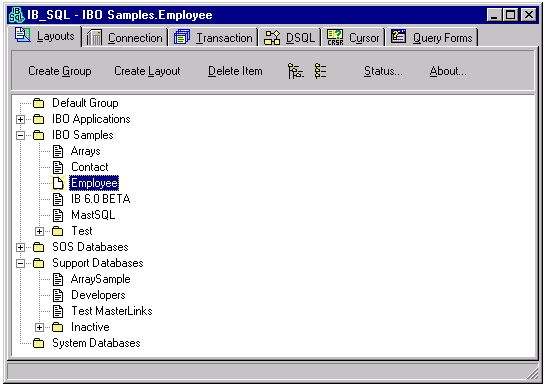Click the highlighted Employee document icon
This screenshot has width=546, height=387.
[x=58, y=183]
